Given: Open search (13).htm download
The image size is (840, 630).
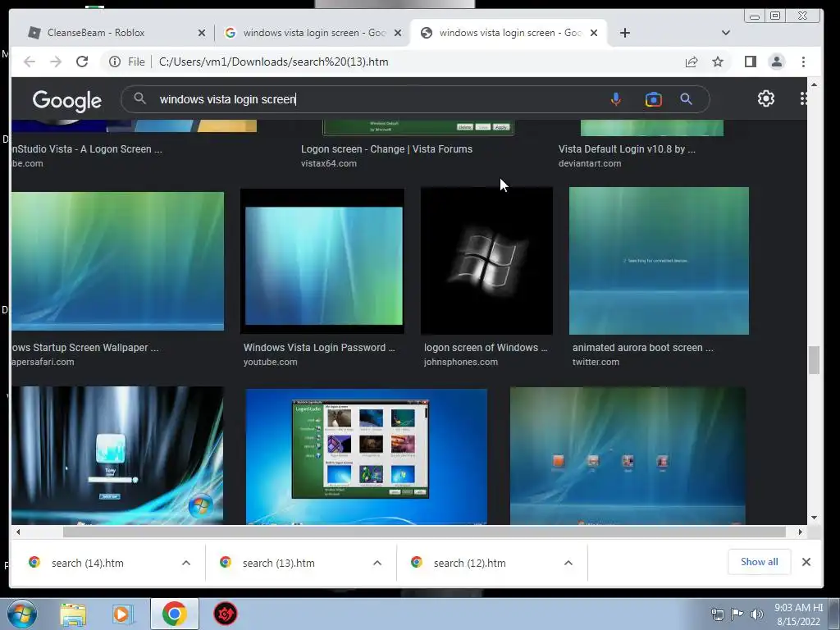Looking at the screenshot, I should click(279, 563).
